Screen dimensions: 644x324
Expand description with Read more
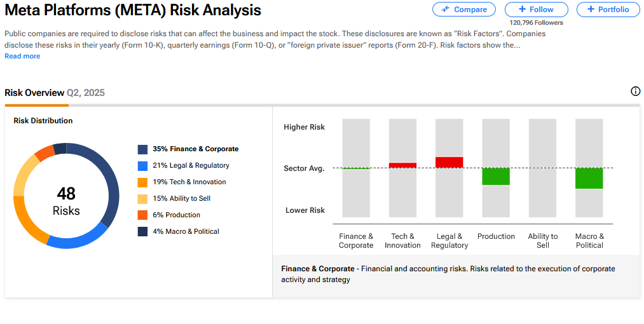point(22,56)
